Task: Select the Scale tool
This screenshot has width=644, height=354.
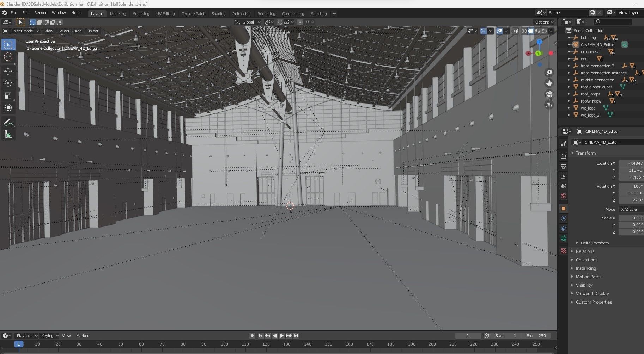Action: tap(8, 96)
